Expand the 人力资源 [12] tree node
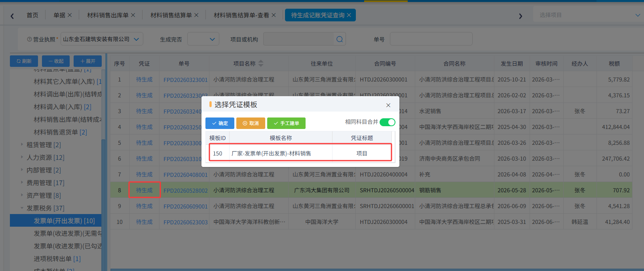 22,157
